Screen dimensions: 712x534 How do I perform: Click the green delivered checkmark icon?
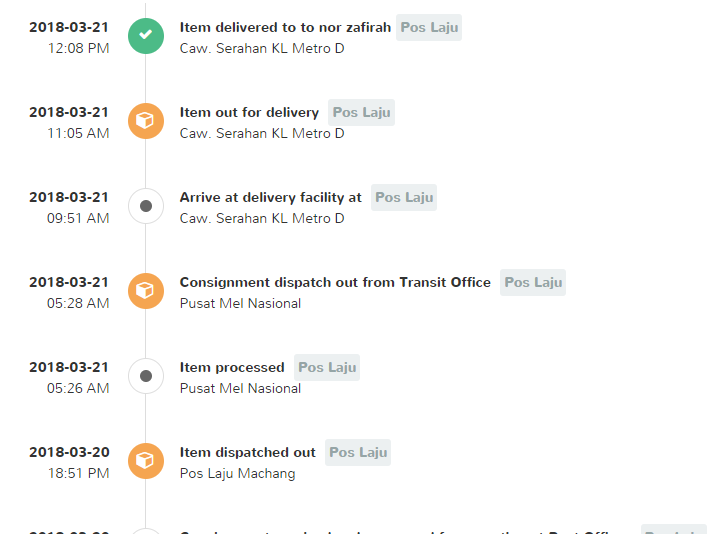pos(146,36)
